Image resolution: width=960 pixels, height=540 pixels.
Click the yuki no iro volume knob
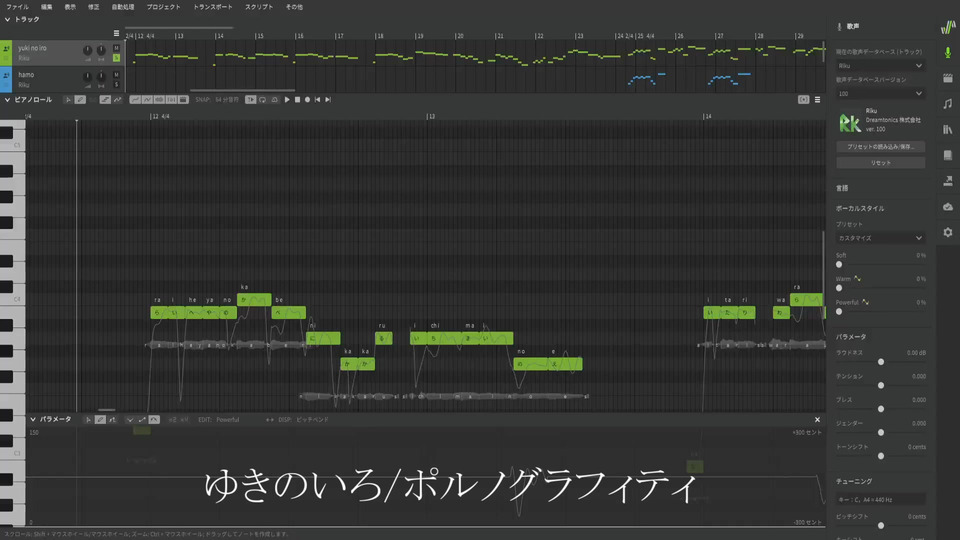[x=88, y=50]
